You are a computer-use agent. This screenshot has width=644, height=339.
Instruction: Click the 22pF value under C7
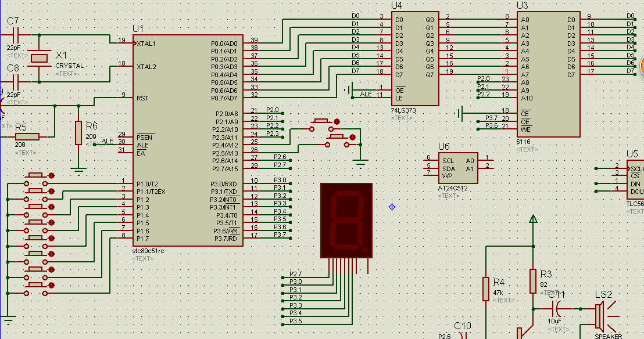(x=13, y=48)
